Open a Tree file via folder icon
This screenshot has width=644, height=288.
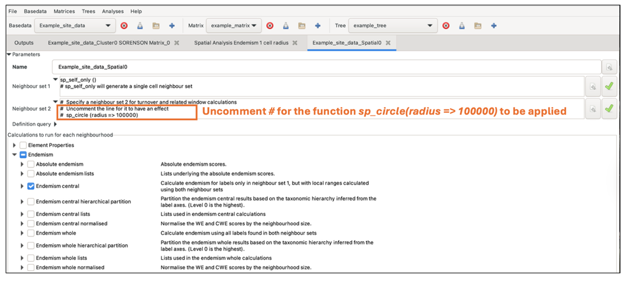(478, 26)
